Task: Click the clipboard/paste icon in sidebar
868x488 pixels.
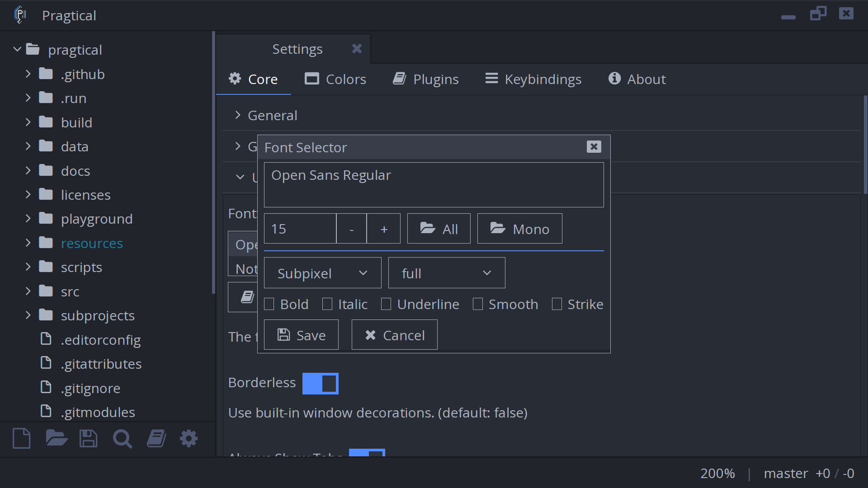Action: [x=156, y=439]
